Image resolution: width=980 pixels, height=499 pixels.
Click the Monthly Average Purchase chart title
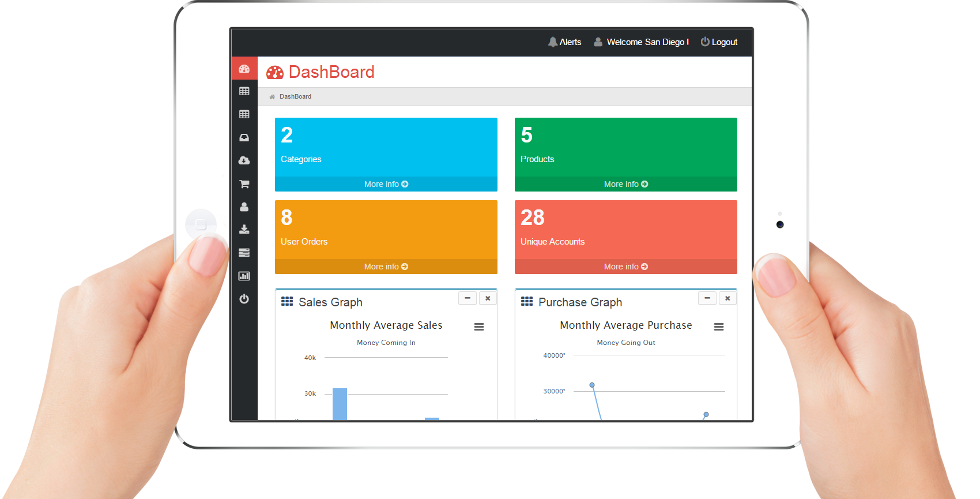626,325
